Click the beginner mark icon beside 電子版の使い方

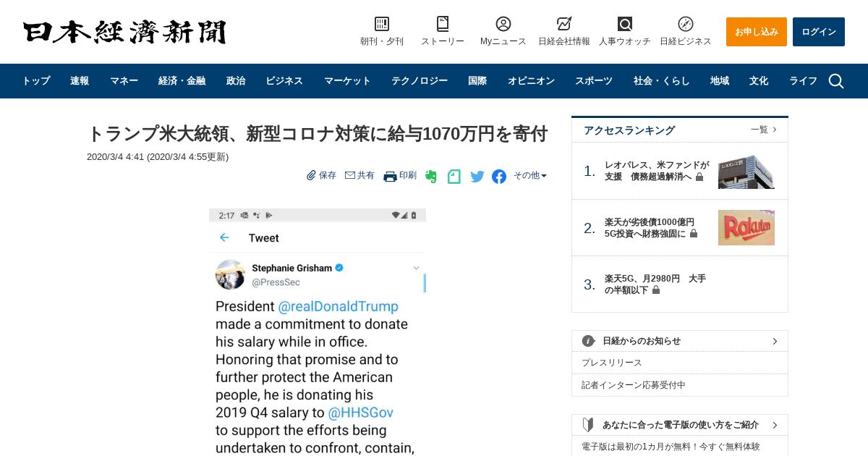tap(589, 425)
